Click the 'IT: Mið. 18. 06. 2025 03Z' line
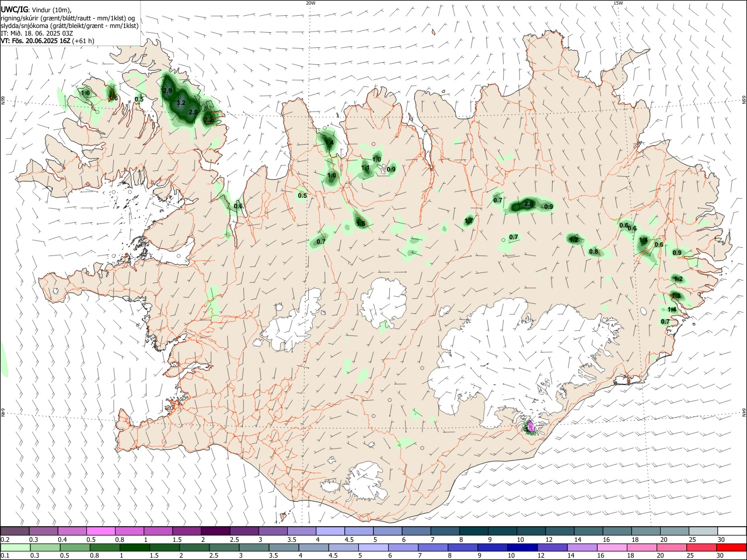The height and width of the screenshot is (560, 747). coord(37,33)
